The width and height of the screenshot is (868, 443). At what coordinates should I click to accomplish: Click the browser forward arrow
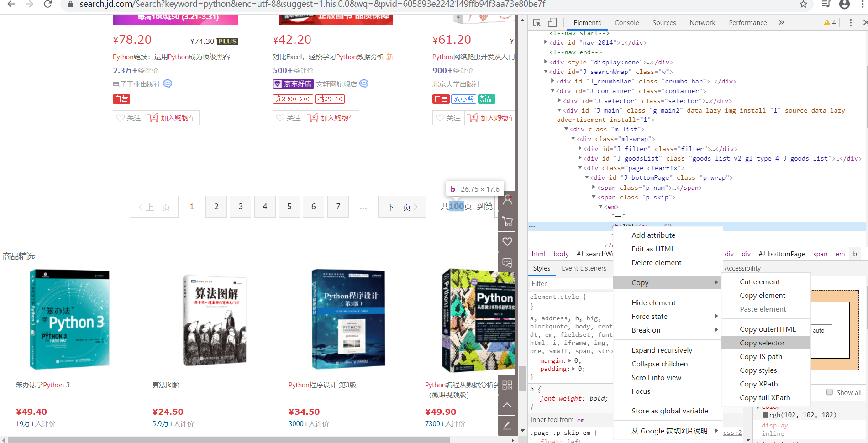click(29, 4)
